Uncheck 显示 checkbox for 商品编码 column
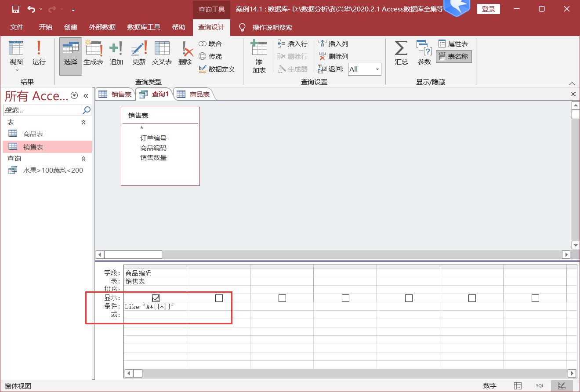 coord(156,298)
